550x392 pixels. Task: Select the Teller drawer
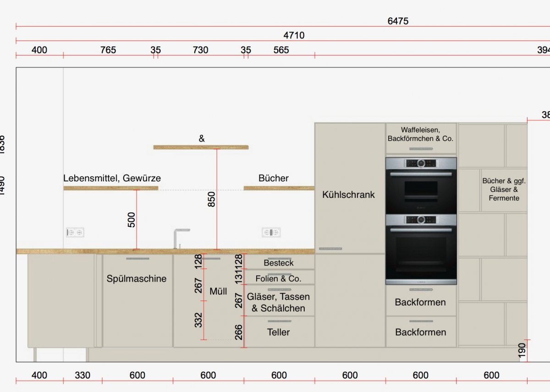[x=279, y=332]
